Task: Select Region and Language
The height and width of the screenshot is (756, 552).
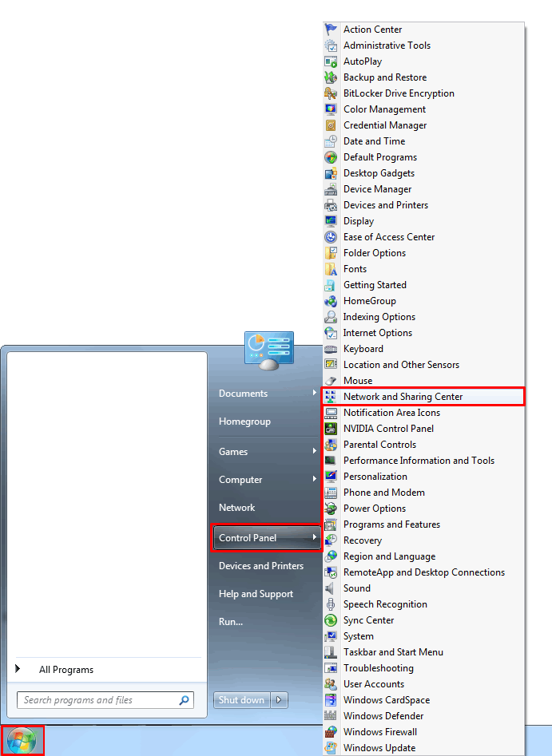Action: point(423,556)
